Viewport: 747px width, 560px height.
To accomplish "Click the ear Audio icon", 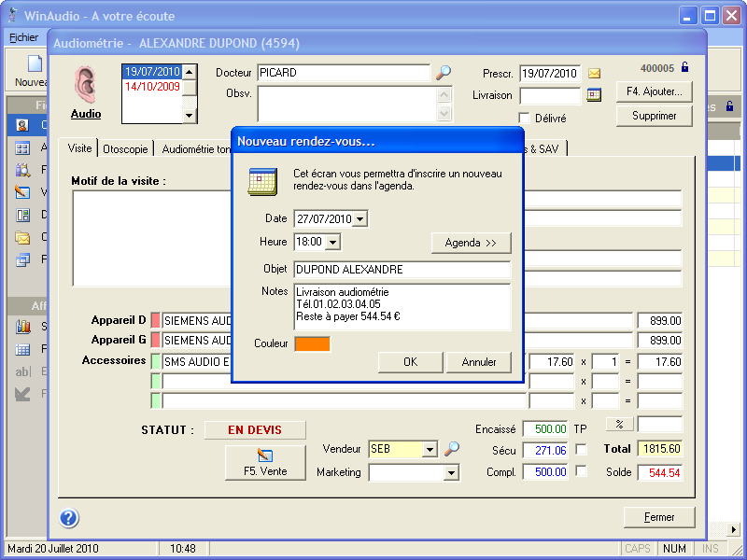I will [86, 86].
